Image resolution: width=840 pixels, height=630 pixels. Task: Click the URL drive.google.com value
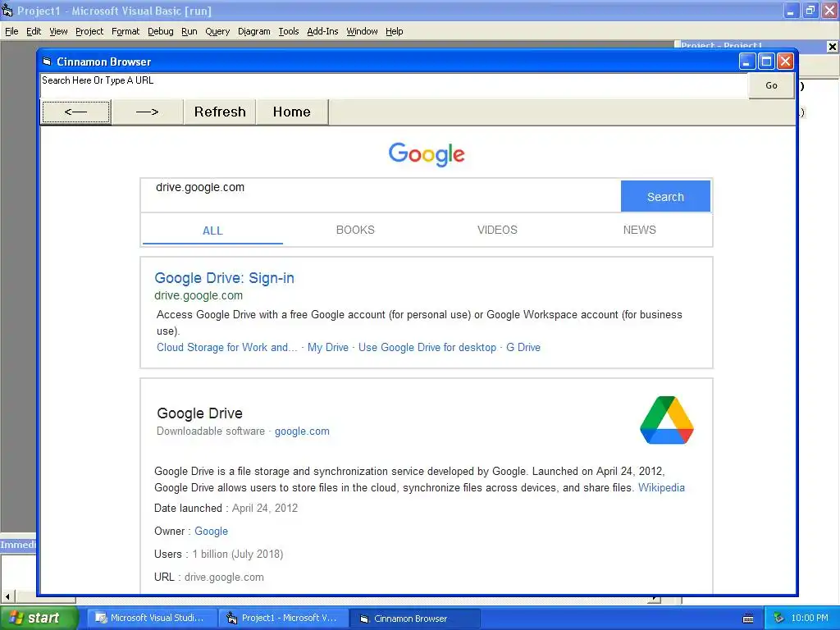[225, 577]
